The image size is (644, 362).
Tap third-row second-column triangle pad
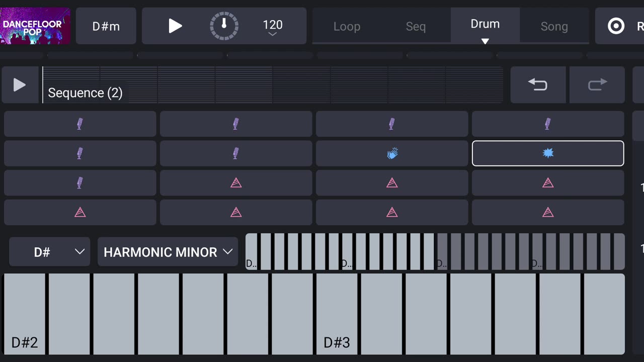click(236, 183)
